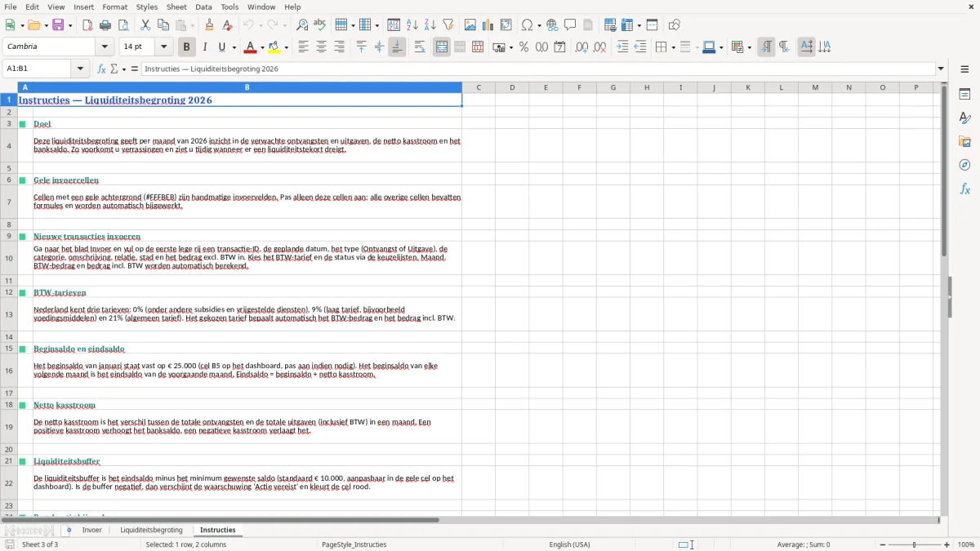Open the Styles menu

[147, 7]
